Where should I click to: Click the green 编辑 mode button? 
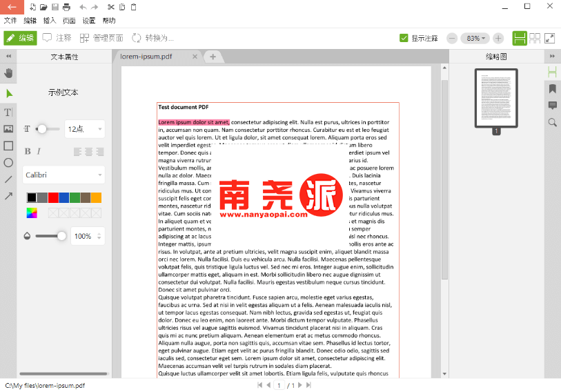21,38
